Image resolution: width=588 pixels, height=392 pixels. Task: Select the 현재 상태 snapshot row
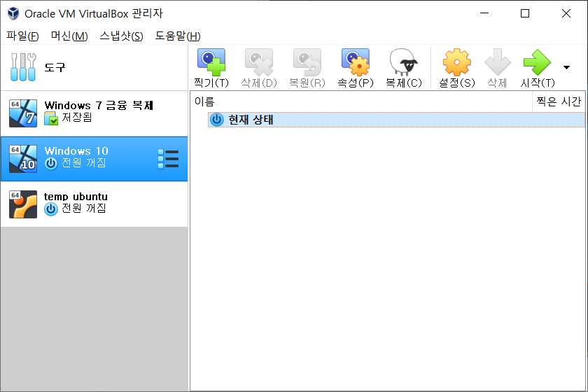point(396,120)
